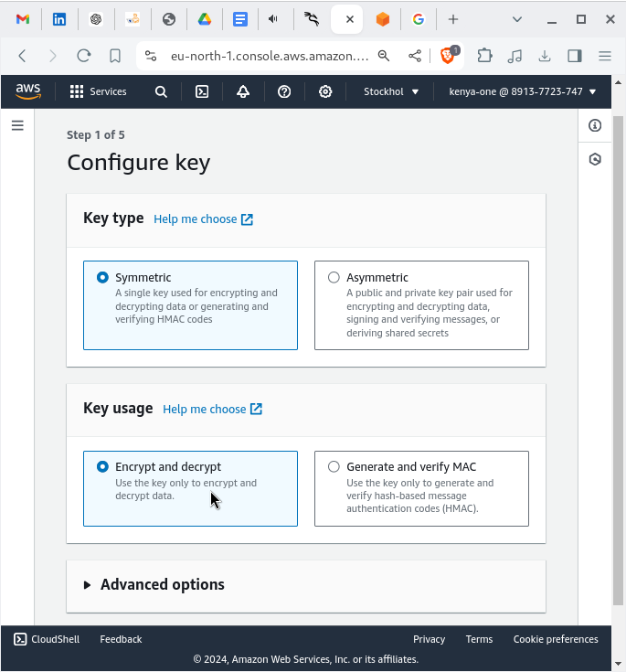Open the hexagon tutorials panel icon
The image size is (626, 672).
click(595, 159)
